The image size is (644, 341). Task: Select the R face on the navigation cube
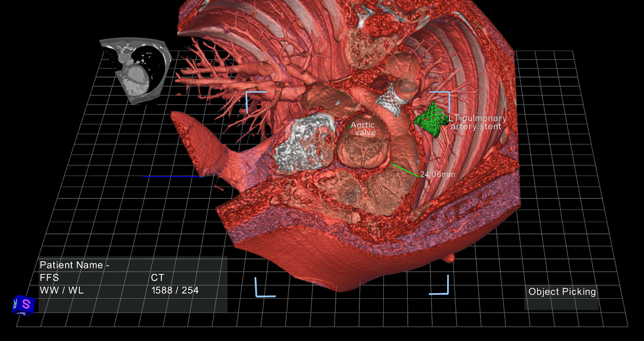coord(14,304)
